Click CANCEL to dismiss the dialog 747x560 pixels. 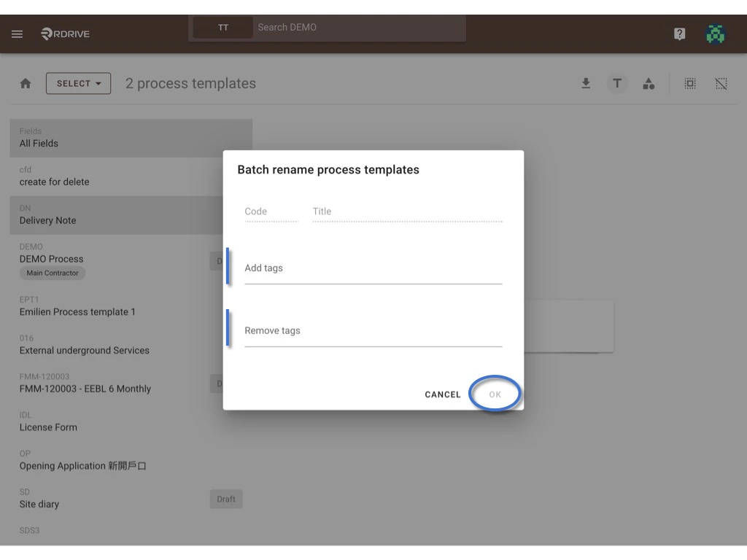tap(442, 394)
